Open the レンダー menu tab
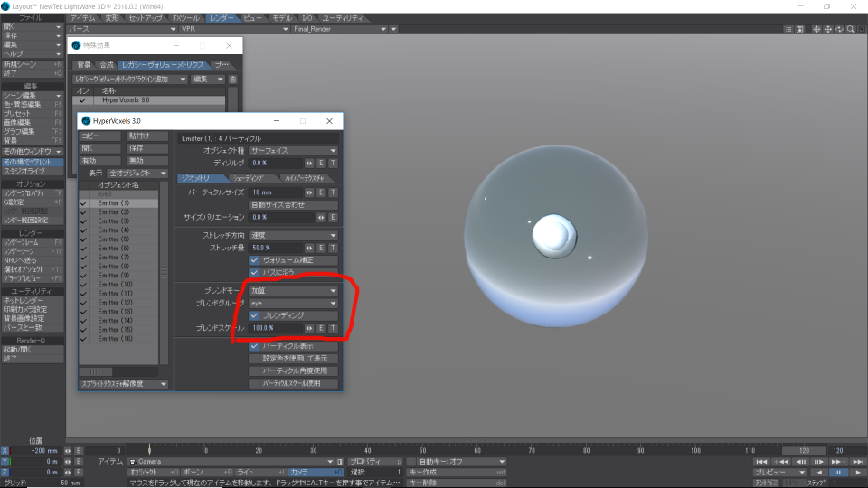 click(222, 18)
